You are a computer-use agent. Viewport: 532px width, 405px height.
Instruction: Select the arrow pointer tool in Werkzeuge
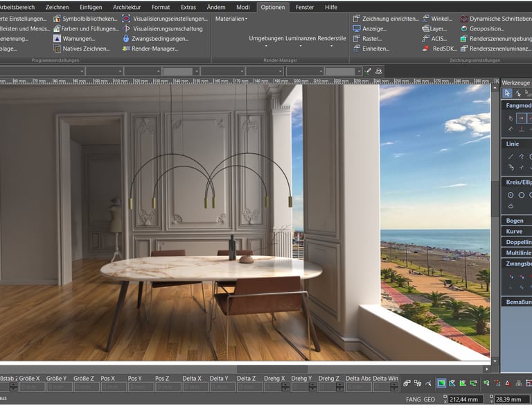coord(507,93)
